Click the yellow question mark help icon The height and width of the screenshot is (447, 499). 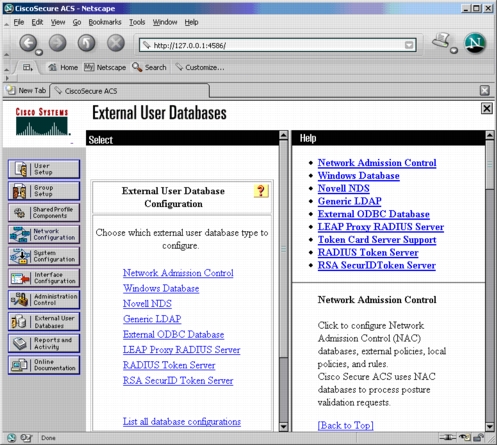(261, 191)
